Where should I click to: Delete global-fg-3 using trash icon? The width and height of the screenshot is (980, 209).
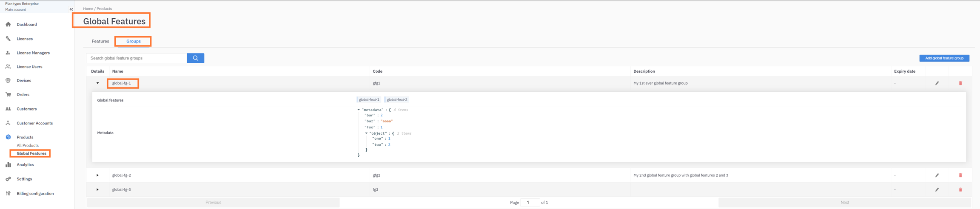coord(960,190)
